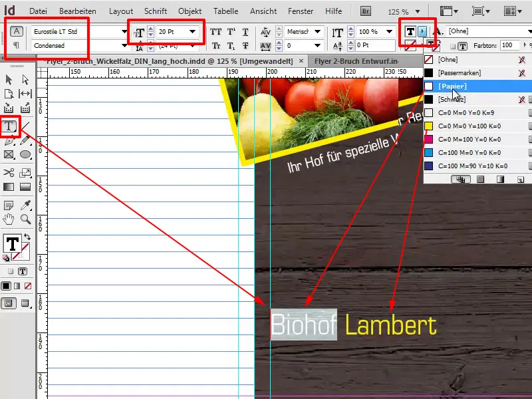This screenshot has height=399, width=532.
Task: Pick the Eyedropper tool
Action: tap(25, 205)
